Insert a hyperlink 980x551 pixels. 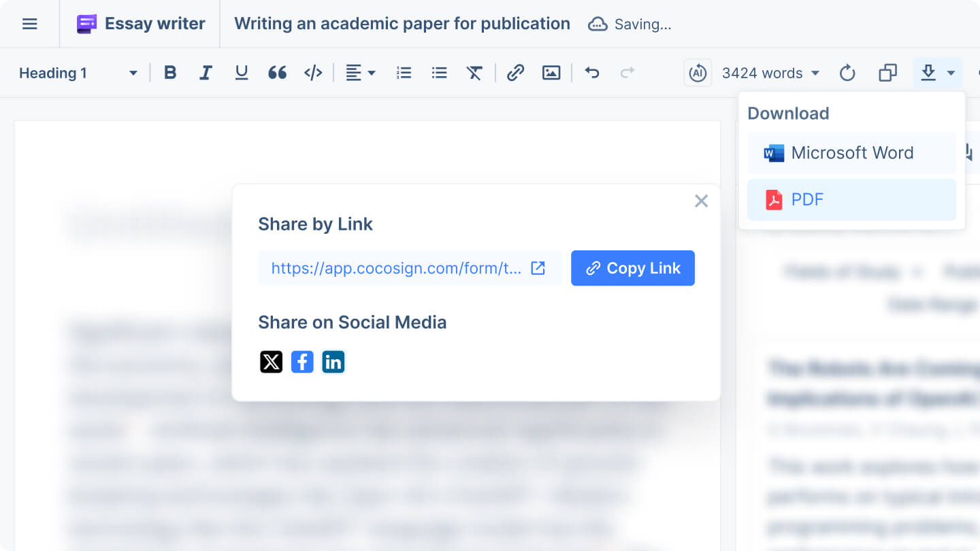pos(515,72)
